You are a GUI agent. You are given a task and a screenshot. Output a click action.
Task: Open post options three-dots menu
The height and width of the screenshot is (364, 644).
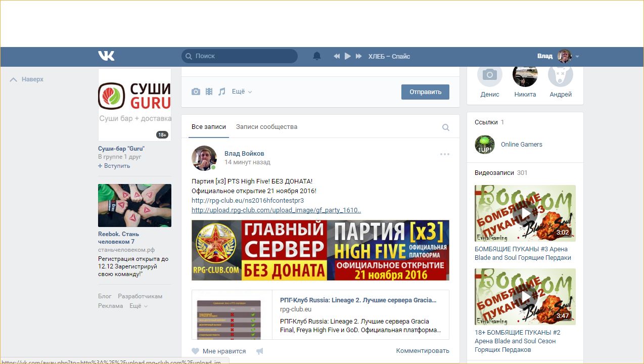tap(445, 154)
